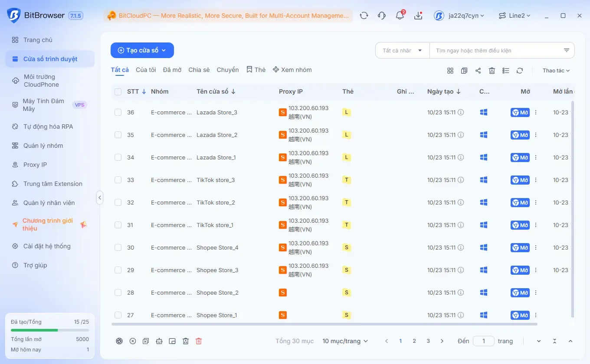Expand the Tạo cửa sổ dropdown arrow

[164, 50]
